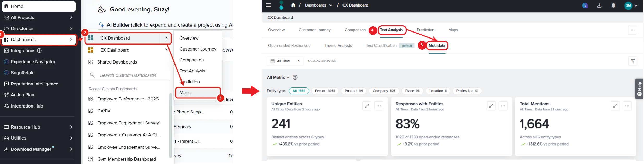644x164 pixels.
Task: Open the Dashboards breadcrumb dropdown
Action: [x=318, y=5]
